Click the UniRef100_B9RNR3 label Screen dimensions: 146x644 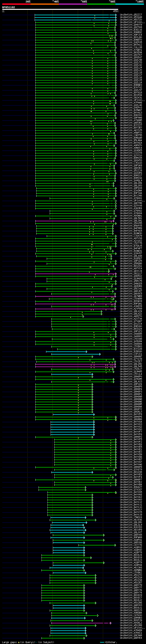[131, 85]
